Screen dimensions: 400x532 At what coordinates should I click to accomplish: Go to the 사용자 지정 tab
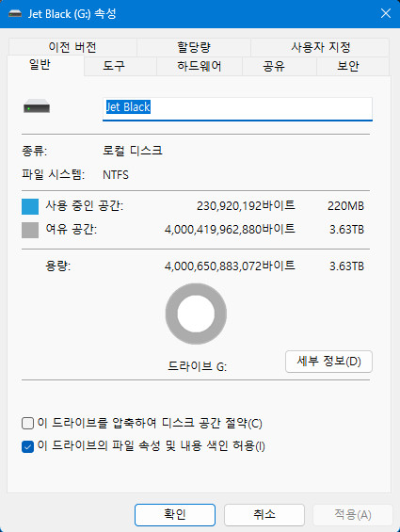[320, 47]
